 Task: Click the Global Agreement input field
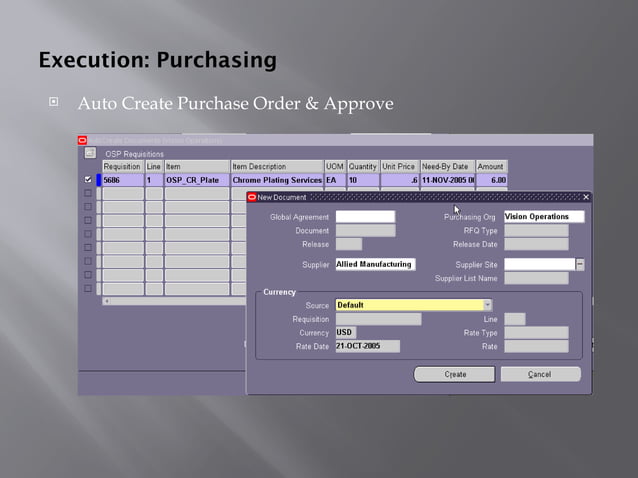364,217
